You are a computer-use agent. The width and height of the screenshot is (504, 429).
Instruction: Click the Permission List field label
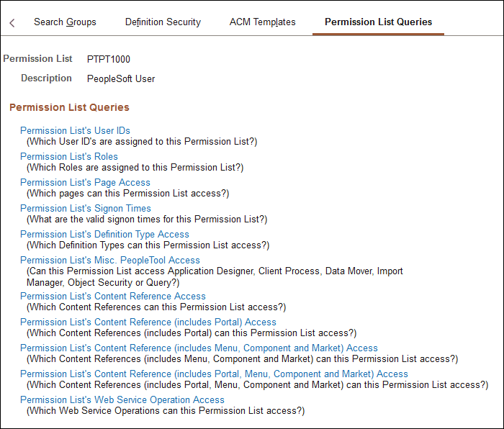(x=38, y=58)
